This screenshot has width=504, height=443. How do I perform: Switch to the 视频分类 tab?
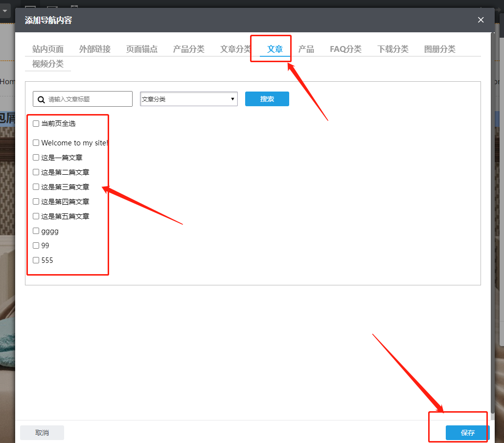tap(48, 64)
